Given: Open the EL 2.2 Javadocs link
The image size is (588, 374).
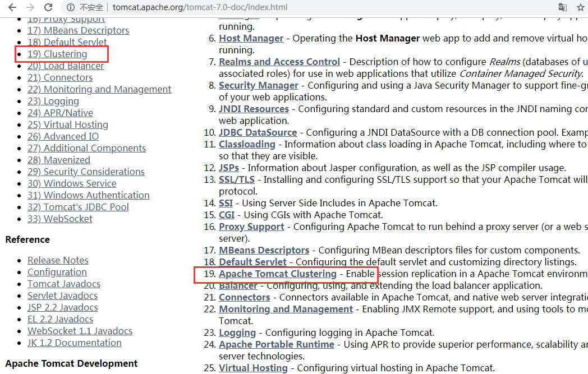Looking at the screenshot, I should (x=60, y=319).
